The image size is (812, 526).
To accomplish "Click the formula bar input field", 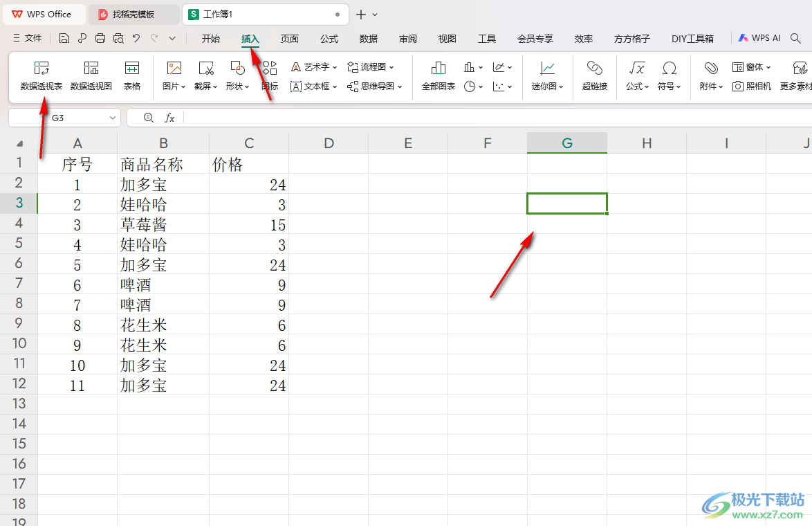I will (x=497, y=118).
